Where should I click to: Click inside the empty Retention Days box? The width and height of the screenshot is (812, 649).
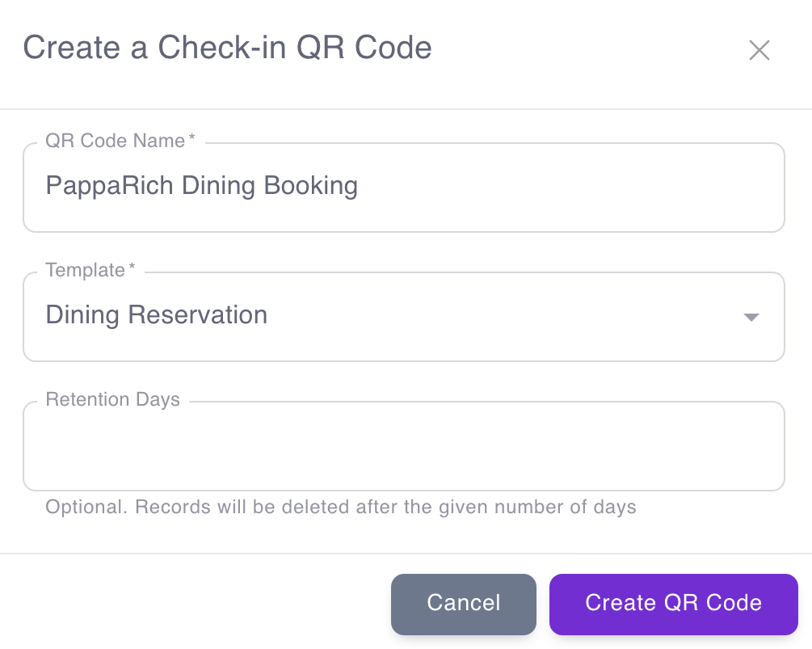(x=404, y=445)
